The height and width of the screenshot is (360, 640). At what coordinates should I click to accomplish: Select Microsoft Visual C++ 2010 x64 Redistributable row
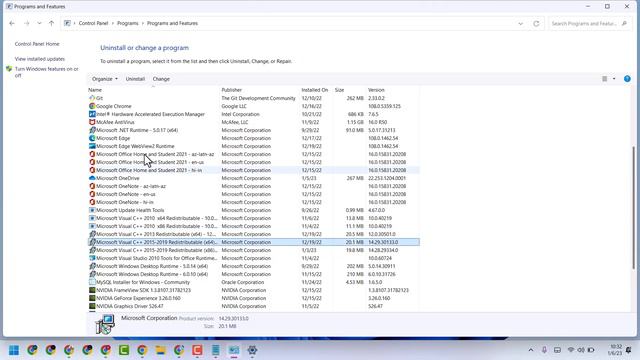(253, 218)
